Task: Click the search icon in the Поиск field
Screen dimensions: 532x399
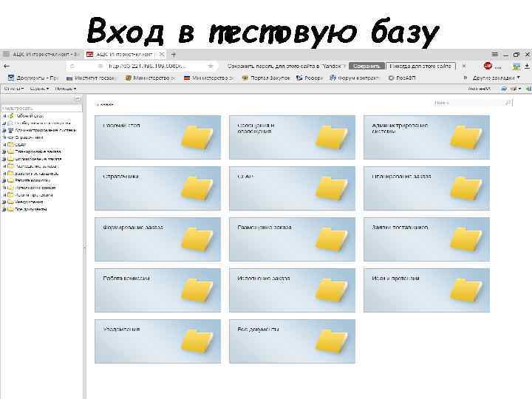Action: 508,103
